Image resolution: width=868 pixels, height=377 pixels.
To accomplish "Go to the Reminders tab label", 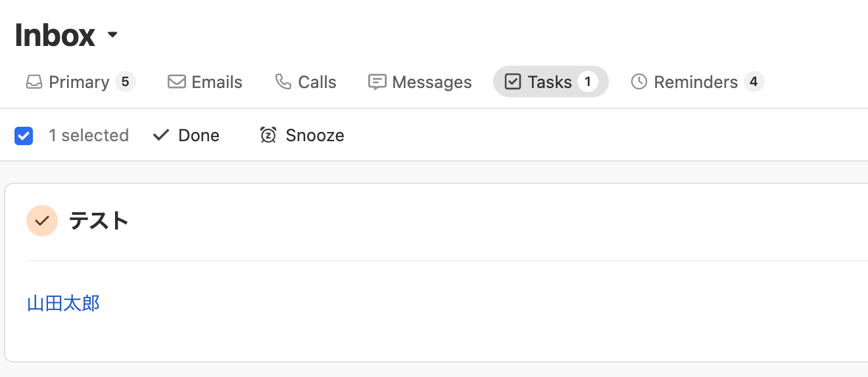I will (695, 82).
